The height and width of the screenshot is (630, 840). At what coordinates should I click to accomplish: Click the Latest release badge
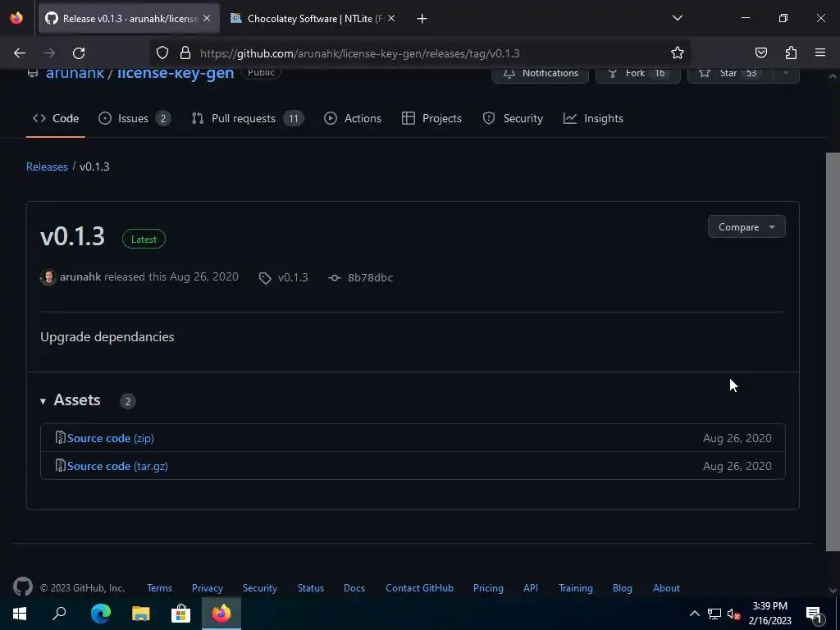(x=144, y=239)
